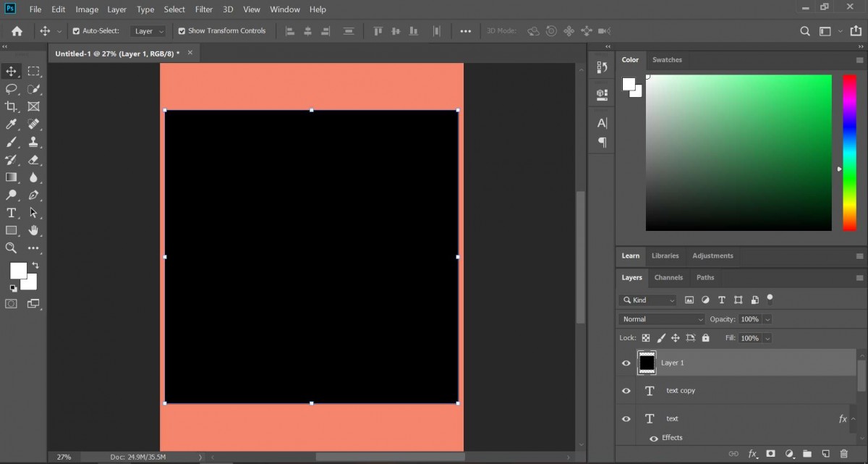Image resolution: width=868 pixels, height=464 pixels.
Task: Switch to the Swatches tab
Action: (x=667, y=60)
